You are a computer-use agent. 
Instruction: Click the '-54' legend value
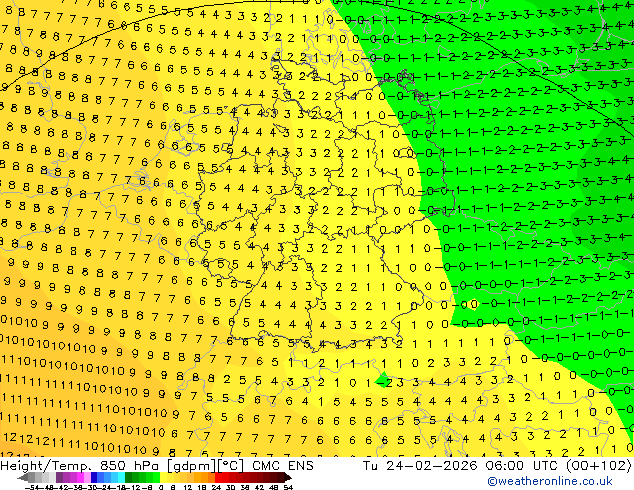point(32,487)
